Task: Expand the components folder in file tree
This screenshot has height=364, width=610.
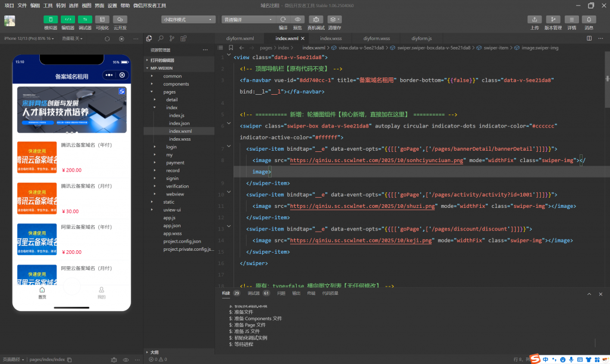Action: point(176,84)
